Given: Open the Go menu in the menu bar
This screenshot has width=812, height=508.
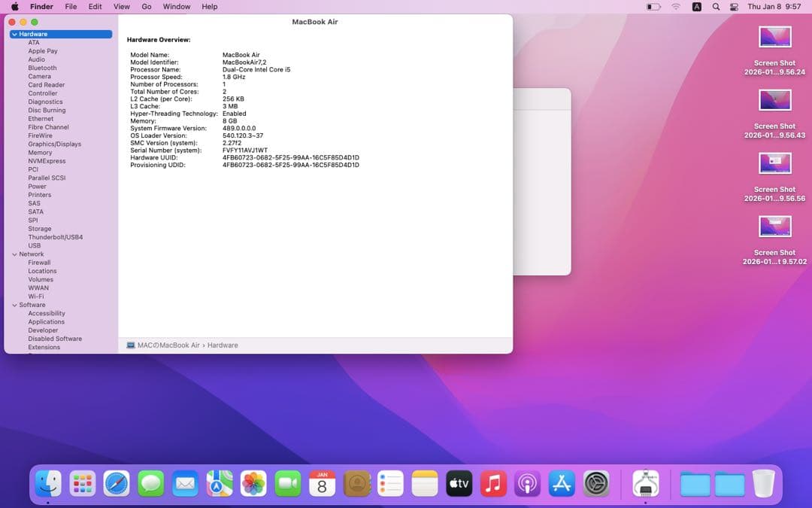Looking at the screenshot, I should (x=147, y=6).
